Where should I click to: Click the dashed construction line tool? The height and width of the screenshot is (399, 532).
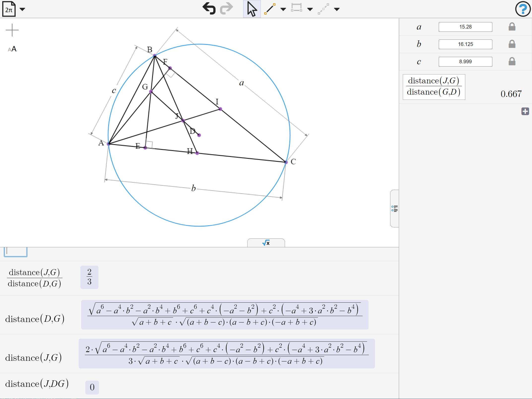pyautogui.click(x=323, y=9)
